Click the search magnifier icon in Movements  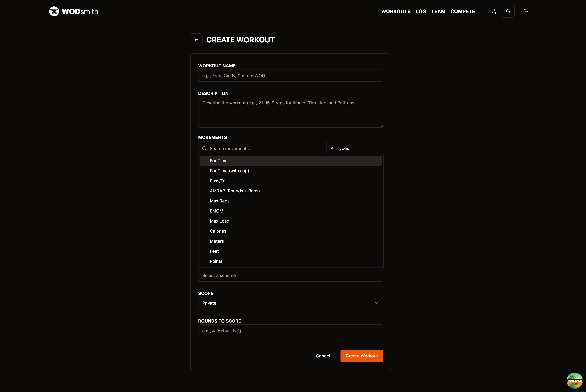(205, 149)
